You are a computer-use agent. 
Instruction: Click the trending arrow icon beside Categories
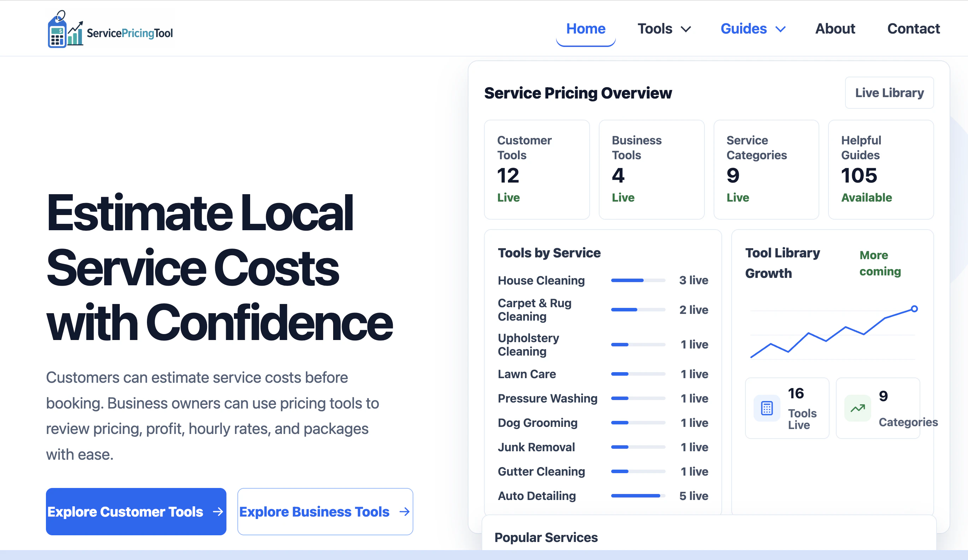857,408
